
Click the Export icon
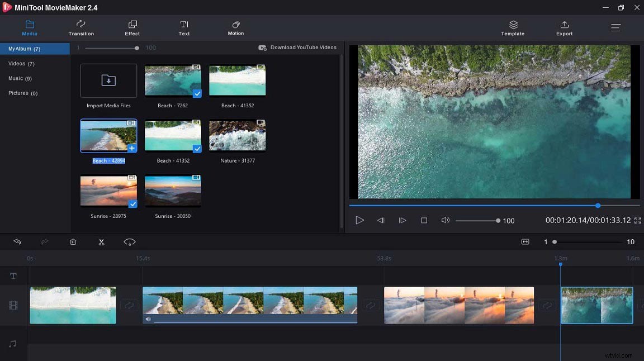[x=564, y=28]
